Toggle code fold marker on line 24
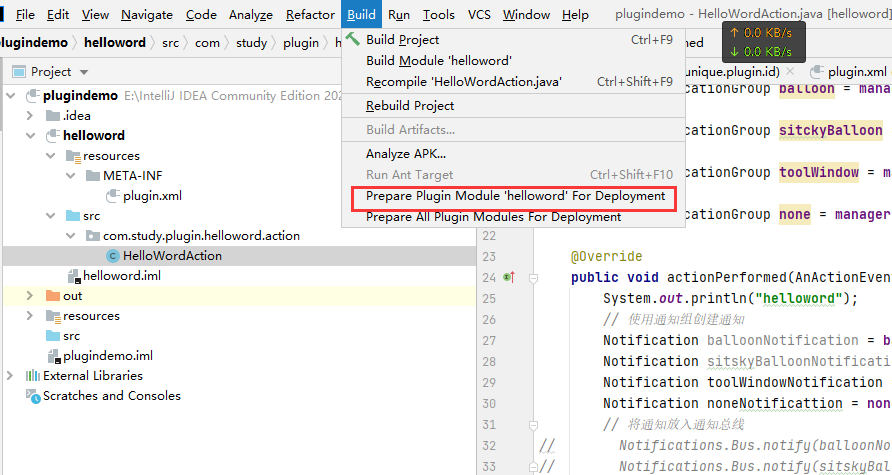The height and width of the screenshot is (475, 892). coord(533,278)
